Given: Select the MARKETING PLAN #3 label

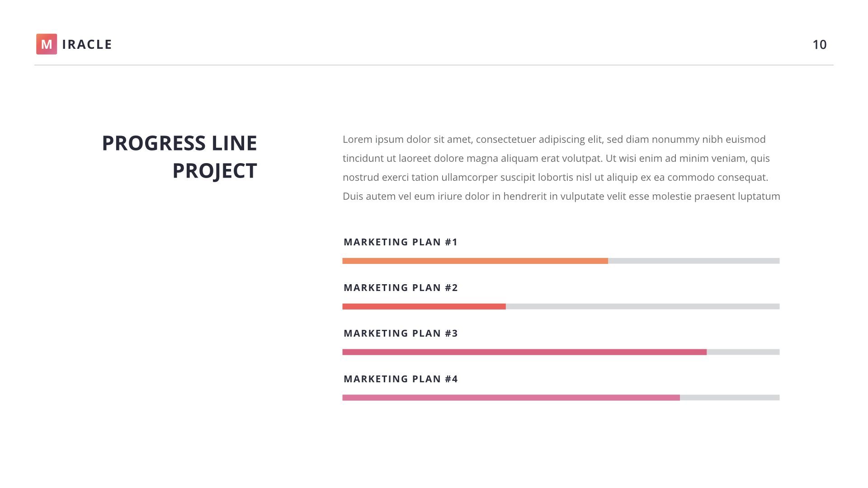Looking at the screenshot, I should [x=401, y=333].
